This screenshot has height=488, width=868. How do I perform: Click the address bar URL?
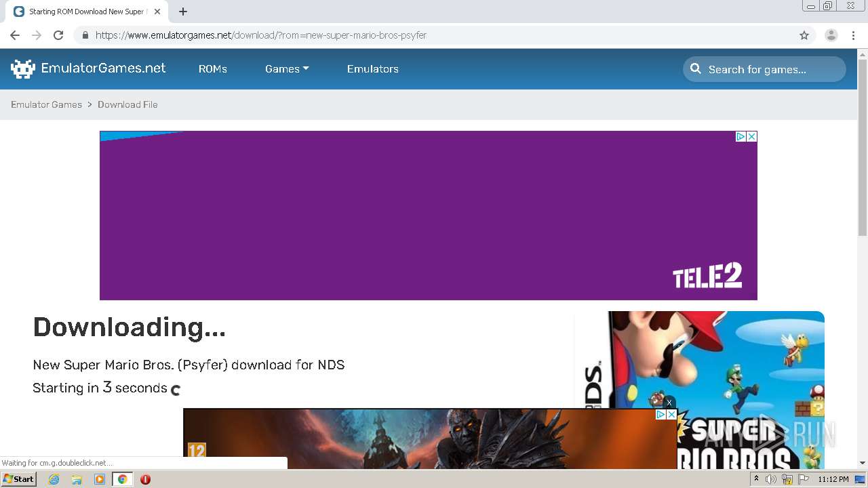click(x=261, y=35)
